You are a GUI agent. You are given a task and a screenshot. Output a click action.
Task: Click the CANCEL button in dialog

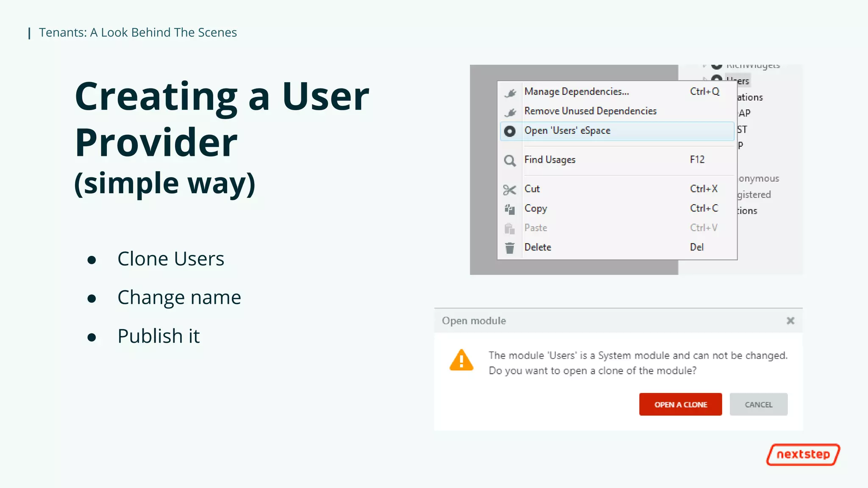pyautogui.click(x=759, y=405)
